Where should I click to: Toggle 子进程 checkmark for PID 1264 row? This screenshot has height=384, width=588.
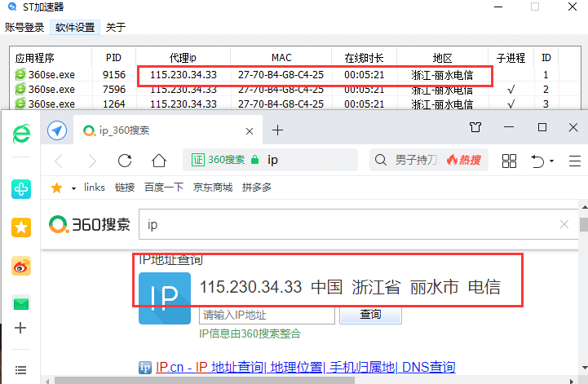click(511, 104)
